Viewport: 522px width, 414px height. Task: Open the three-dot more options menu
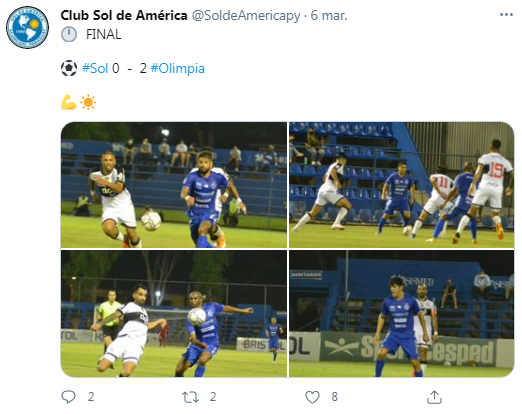[x=506, y=15]
